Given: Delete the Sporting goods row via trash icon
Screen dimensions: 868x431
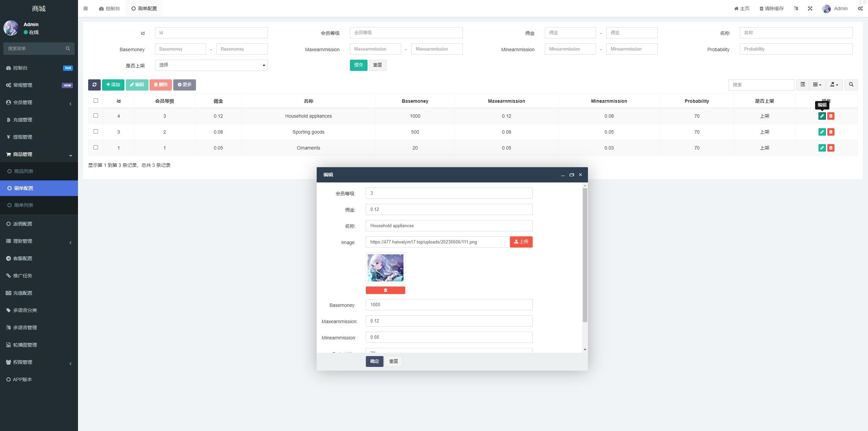Looking at the screenshot, I should pyautogui.click(x=831, y=132).
